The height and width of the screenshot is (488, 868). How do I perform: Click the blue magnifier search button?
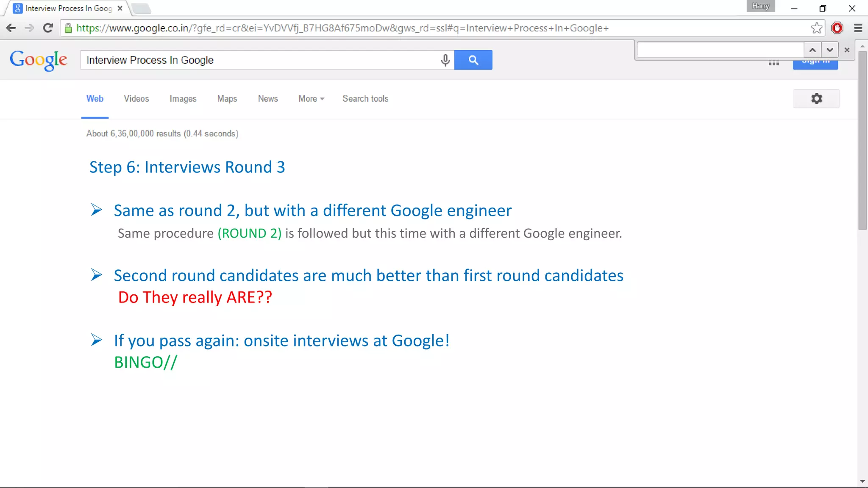coord(473,60)
